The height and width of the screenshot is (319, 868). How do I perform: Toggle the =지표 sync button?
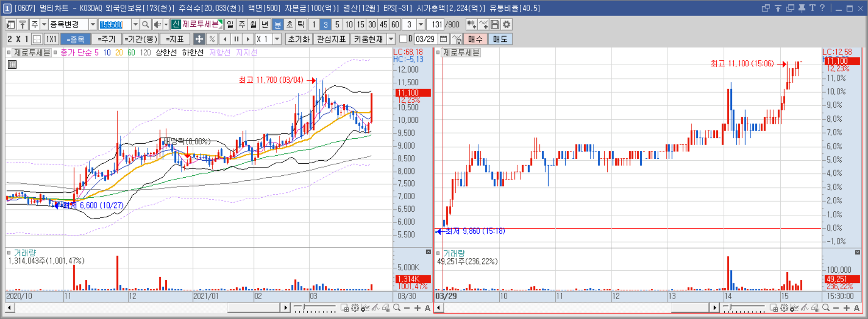pos(175,39)
